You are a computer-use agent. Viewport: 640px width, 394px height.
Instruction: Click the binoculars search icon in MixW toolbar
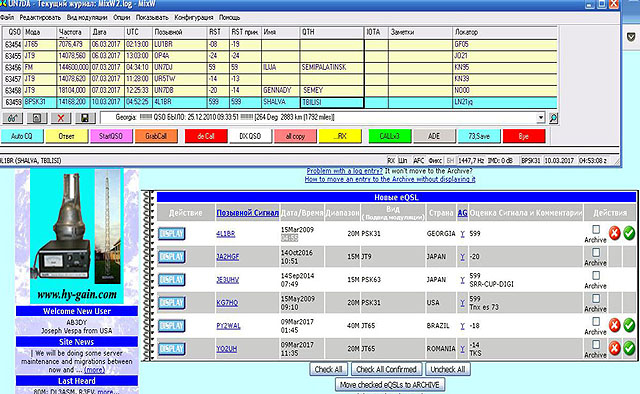point(12,118)
